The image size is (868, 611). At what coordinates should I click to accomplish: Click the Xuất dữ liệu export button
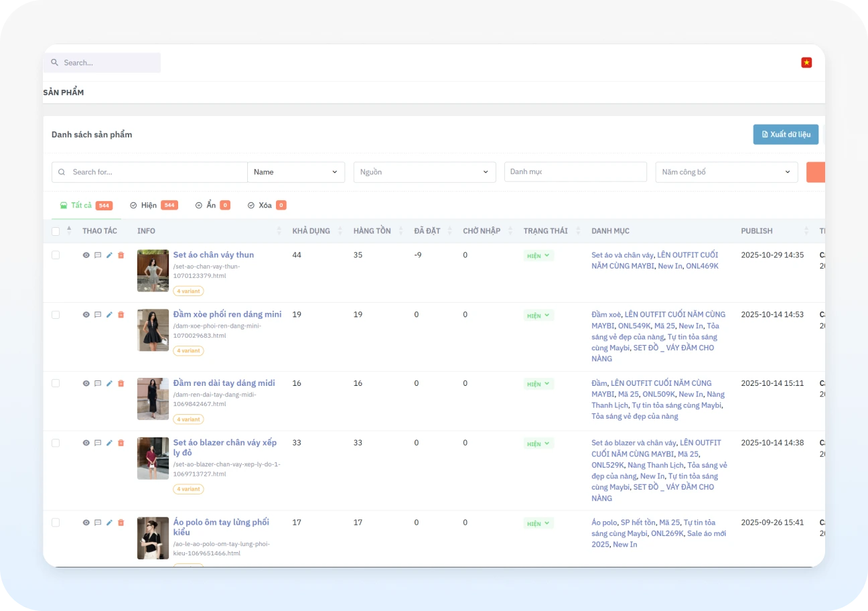(786, 134)
